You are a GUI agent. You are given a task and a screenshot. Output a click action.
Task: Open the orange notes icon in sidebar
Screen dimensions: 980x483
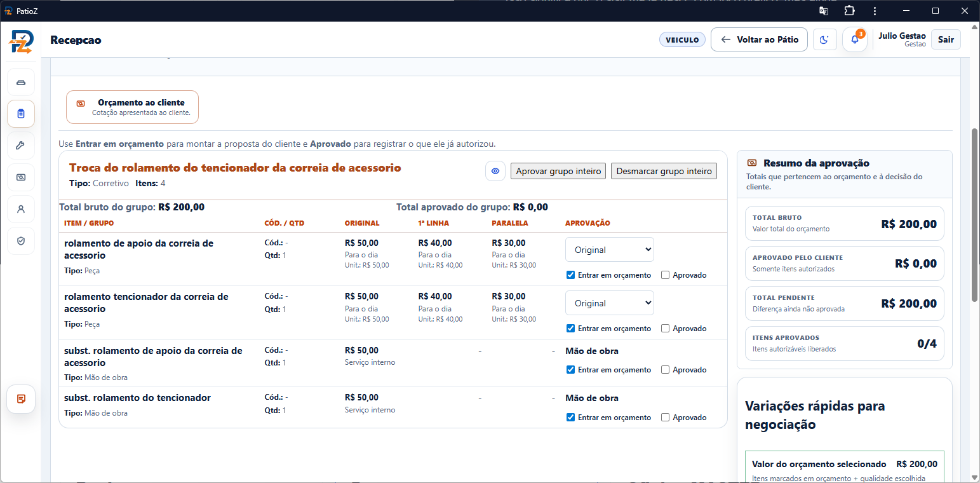click(x=21, y=399)
